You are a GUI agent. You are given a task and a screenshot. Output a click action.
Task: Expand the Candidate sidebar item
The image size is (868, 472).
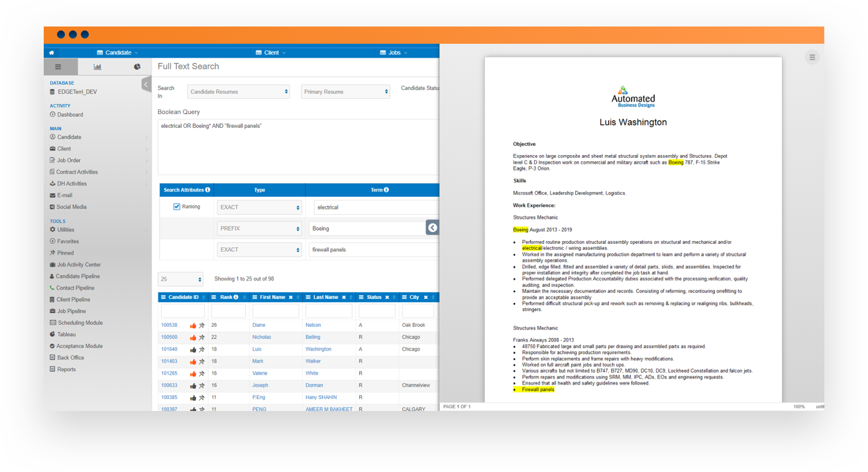[x=98, y=137]
